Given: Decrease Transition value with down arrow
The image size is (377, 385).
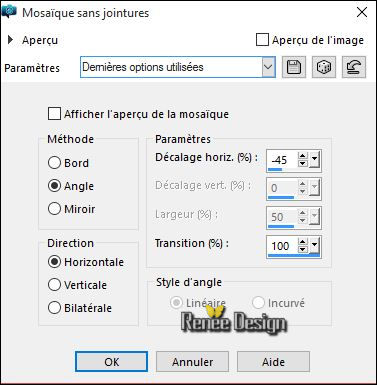Looking at the screenshot, I should 303,250.
